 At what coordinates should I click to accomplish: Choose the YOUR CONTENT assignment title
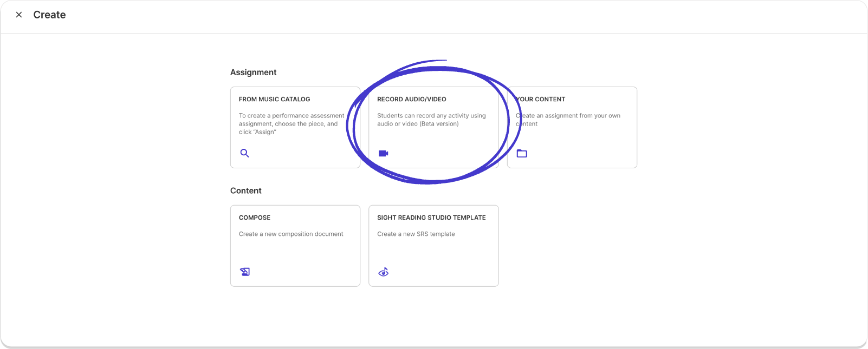click(x=541, y=99)
